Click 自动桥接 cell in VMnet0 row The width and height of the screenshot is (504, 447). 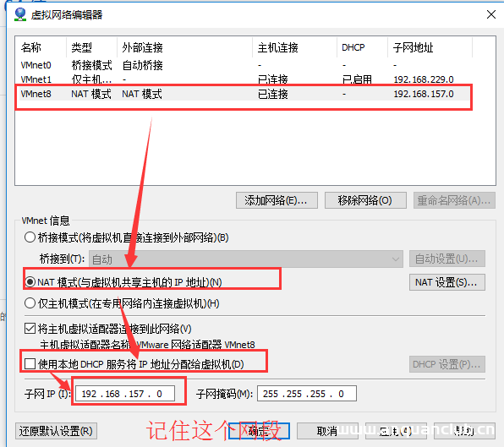[x=142, y=65]
